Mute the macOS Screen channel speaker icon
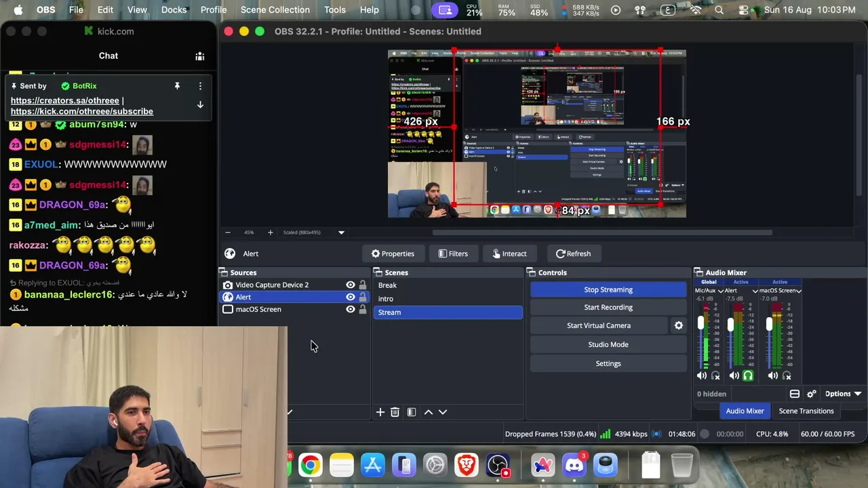Image resolution: width=868 pixels, height=488 pixels. click(x=773, y=375)
